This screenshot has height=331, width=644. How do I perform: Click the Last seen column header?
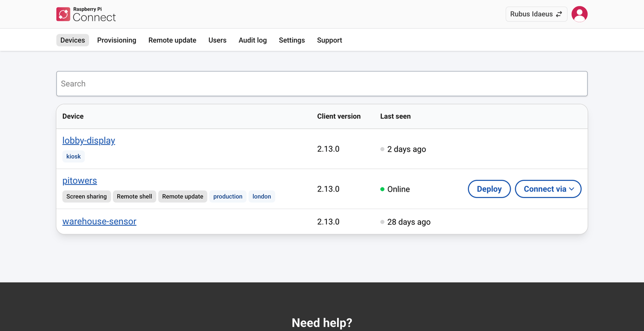click(x=395, y=116)
